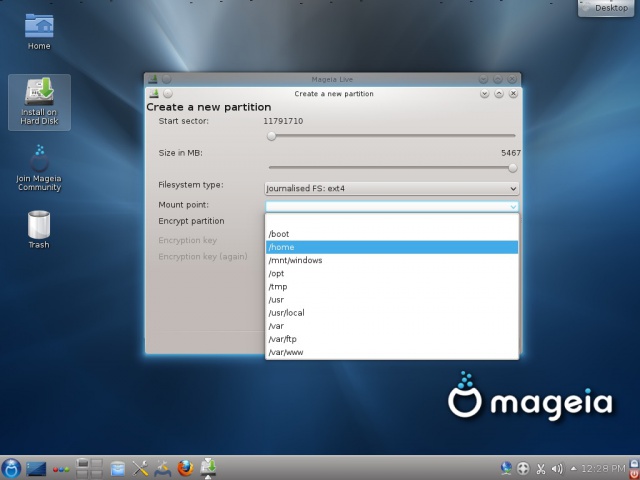640x480 pixels.
Task: Open the activities three-dot panel icon
Action: (61, 469)
